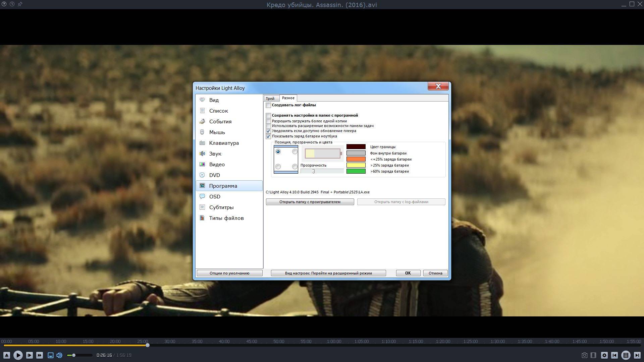Enable Создавать лог-файлы checkbox
This screenshot has height=362, width=644.
268,105
